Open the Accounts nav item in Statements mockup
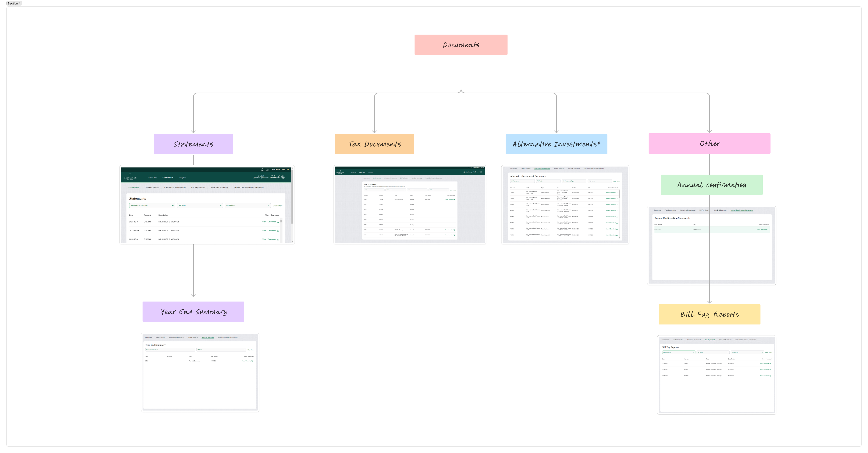This screenshot has height=453, width=868. (x=152, y=178)
